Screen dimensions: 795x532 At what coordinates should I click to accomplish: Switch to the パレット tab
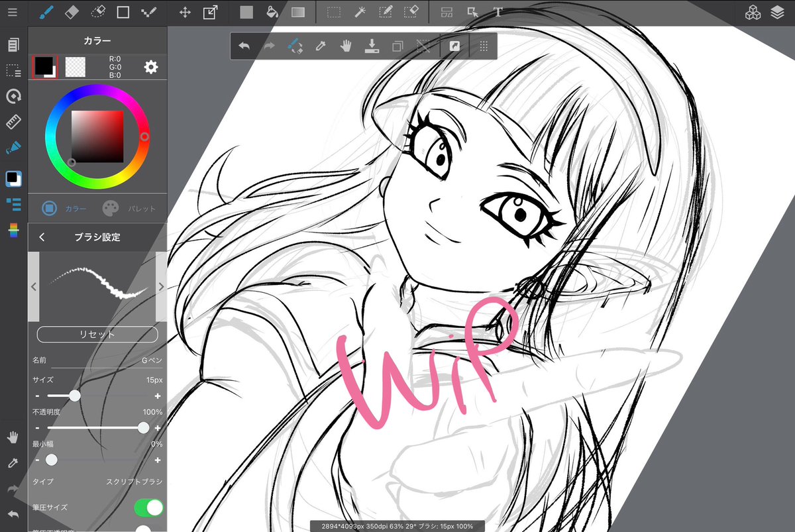pyautogui.click(x=129, y=208)
